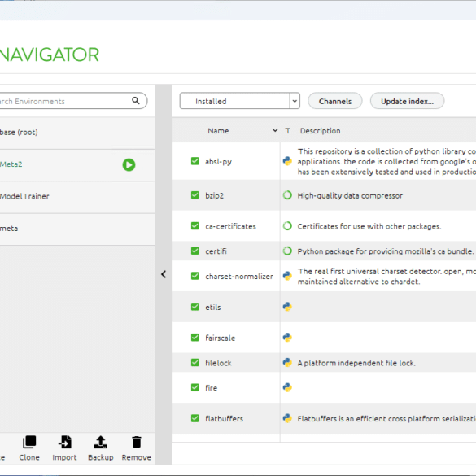
Task: Click the Import environment icon
Action: click(64, 442)
